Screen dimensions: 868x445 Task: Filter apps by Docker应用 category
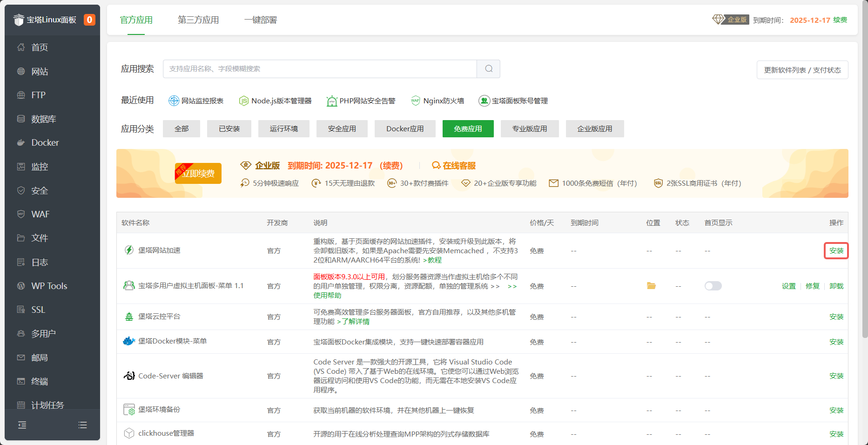[x=404, y=128]
